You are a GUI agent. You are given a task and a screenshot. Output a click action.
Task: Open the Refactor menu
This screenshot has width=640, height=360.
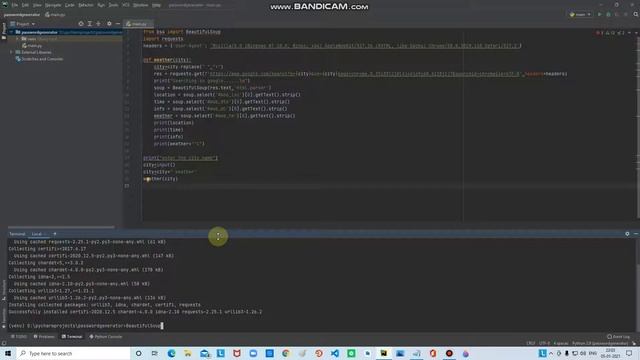point(86,5)
